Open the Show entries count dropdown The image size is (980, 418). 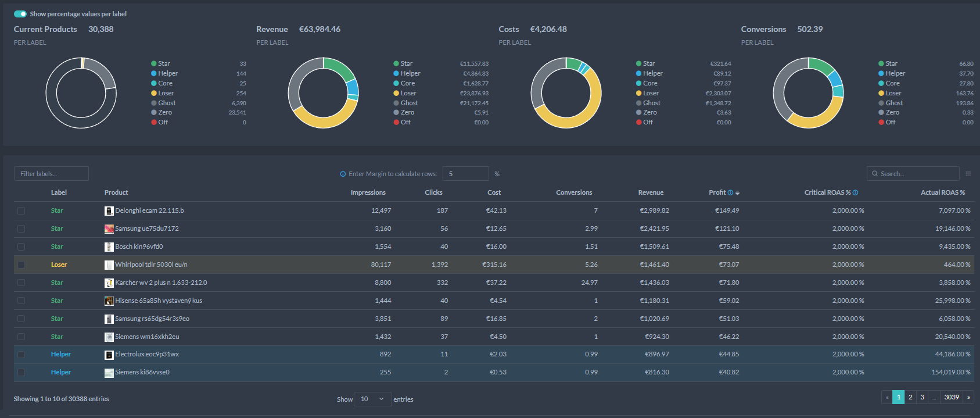[372, 399]
